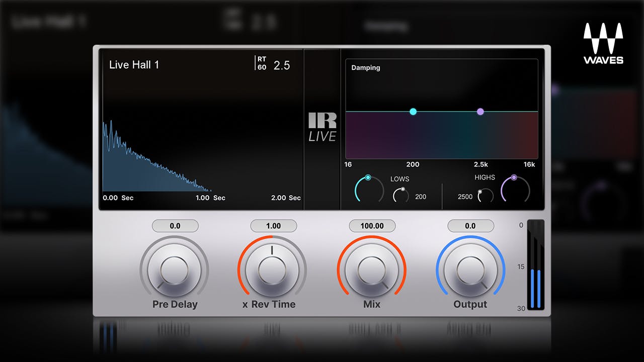Click the RT60 decay time indicator

point(272,64)
